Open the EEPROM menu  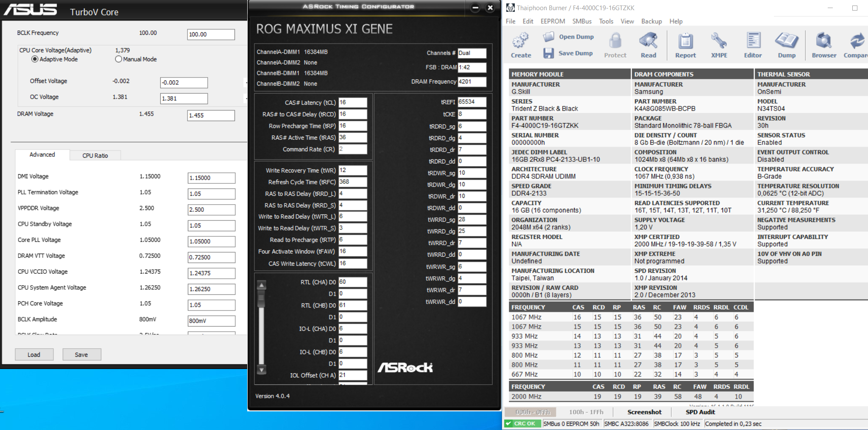coord(553,21)
